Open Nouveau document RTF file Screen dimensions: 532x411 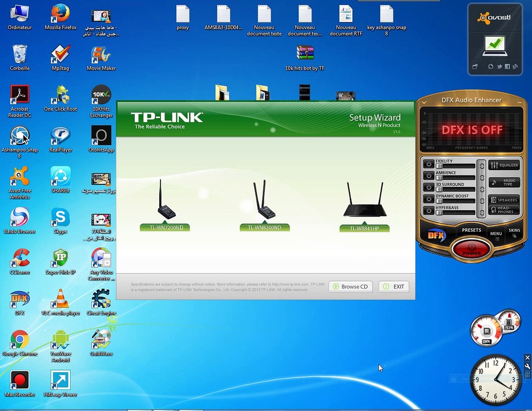coord(346,19)
